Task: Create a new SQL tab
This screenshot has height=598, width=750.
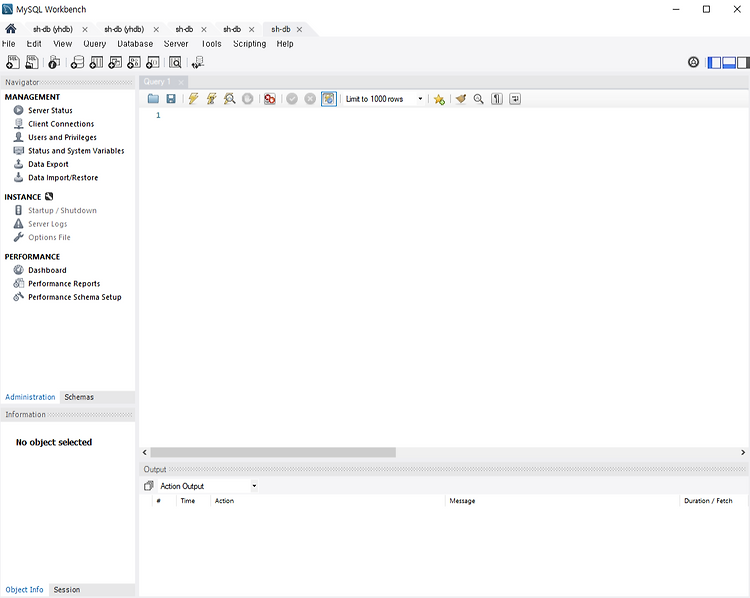Action: click(x=13, y=62)
